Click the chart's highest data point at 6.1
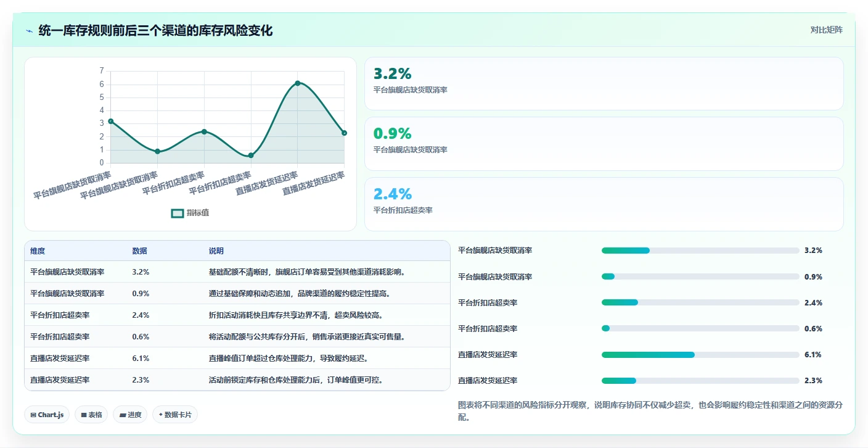Screen dimensions: 868x448 pos(297,83)
